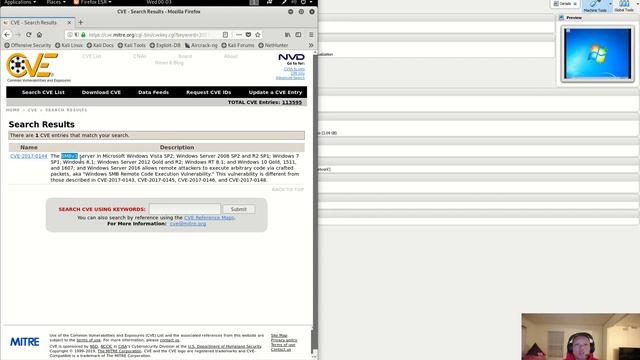Image resolution: width=640 pixels, height=360 pixels.
Task: Show more bookmarks toolbar items
Action: point(311,45)
